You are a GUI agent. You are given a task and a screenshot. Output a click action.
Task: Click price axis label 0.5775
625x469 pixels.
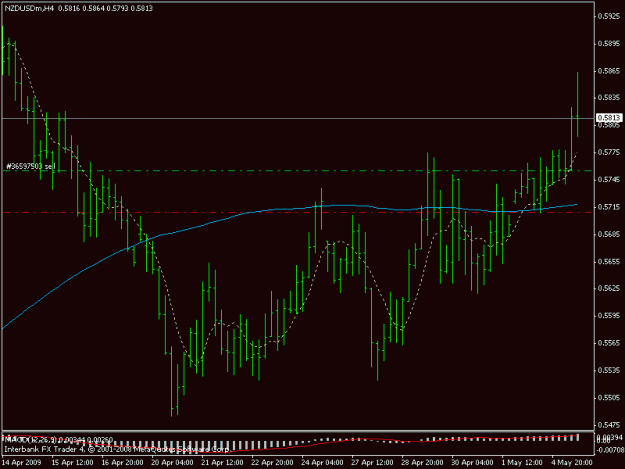point(609,153)
